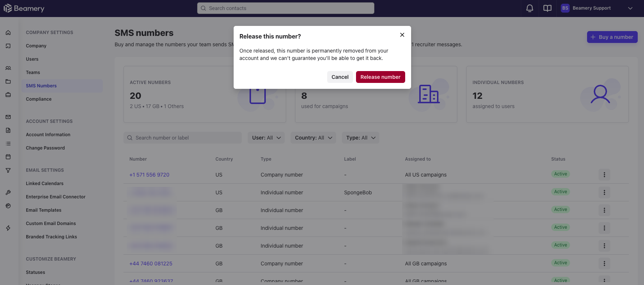The height and width of the screenshot is (285, 644).
Task: Click the Release number button
Action: click(380, 77)
